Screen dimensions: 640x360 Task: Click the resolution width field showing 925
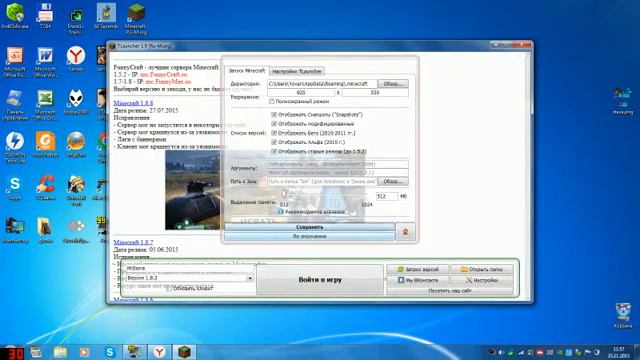[301, 93]
